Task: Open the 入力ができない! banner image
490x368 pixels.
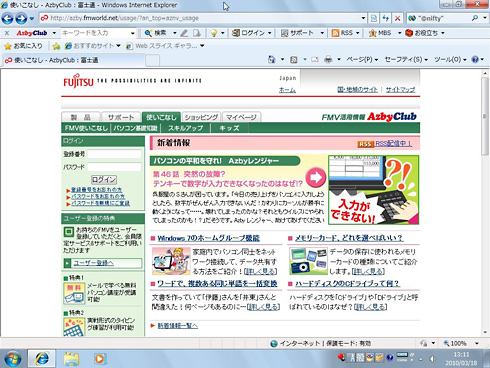Action: (373, 190)
